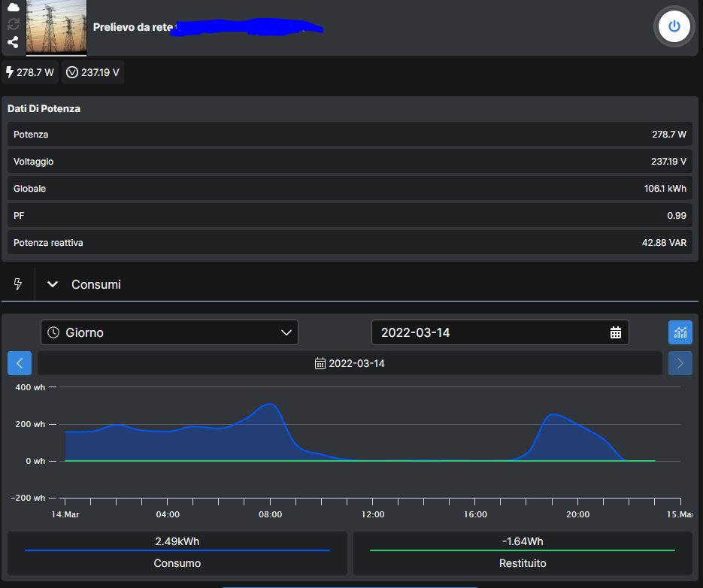Screen dimensions: 703x588
Task: Open calendar picker icon in date field
Action: coord(615,332)
